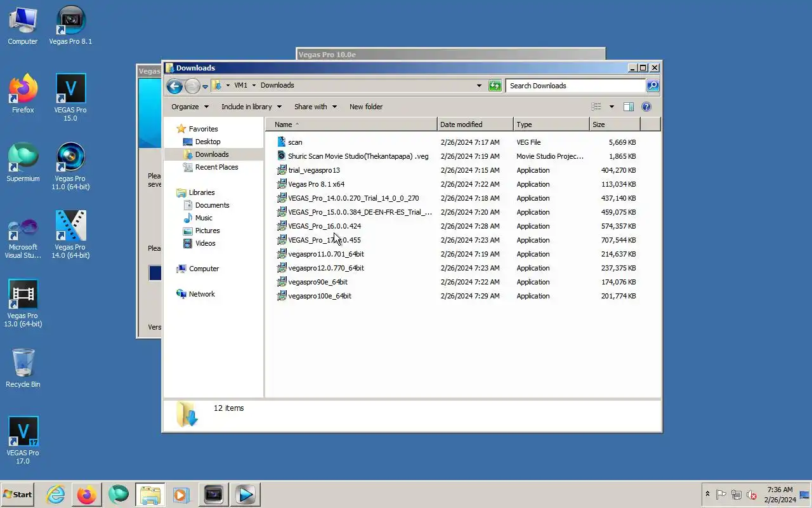Refresh the Downloads folder view
812x508 pixels.
[495, 86]
